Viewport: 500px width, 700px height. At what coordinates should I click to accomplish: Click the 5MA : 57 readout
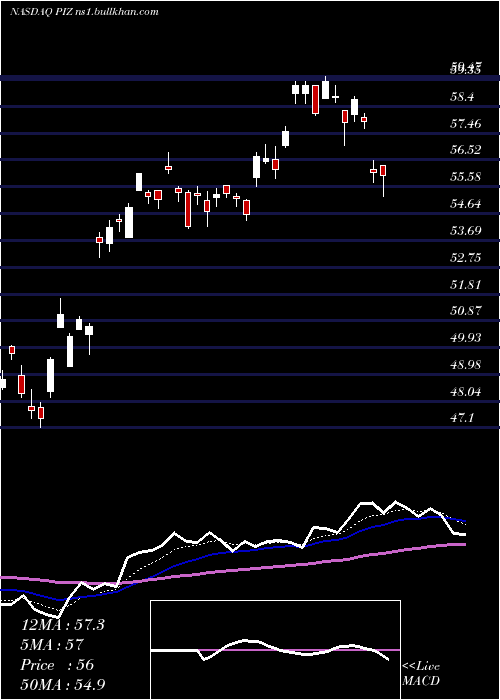pos(52,645)
